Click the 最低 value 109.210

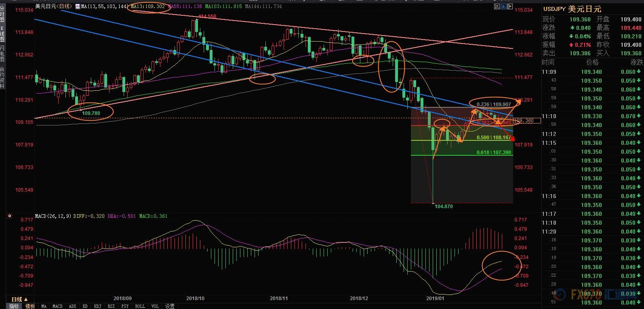point(631,36)
